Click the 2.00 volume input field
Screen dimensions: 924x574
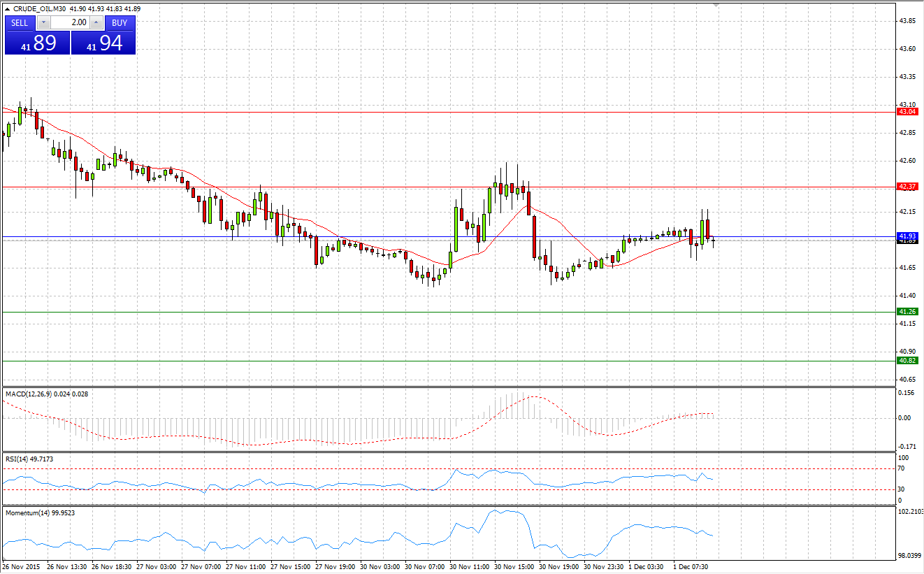70,22
